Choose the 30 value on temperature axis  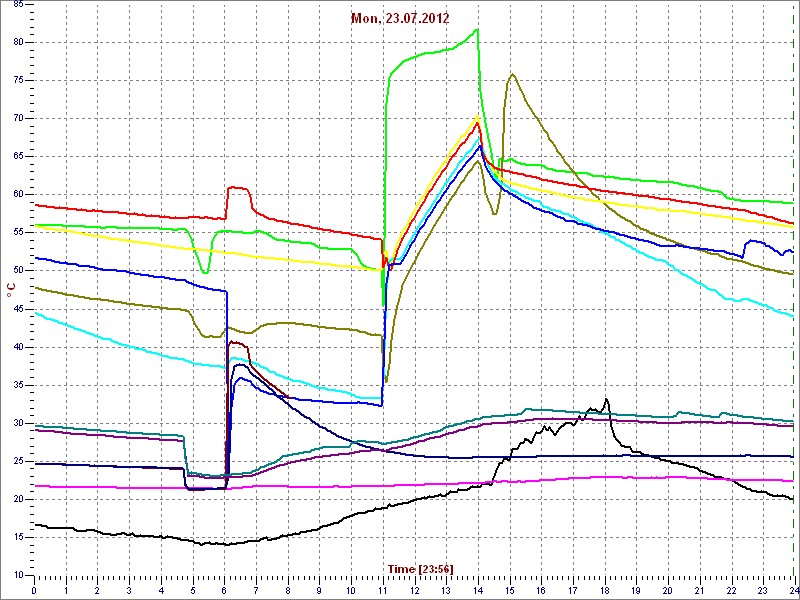point(17,423)
